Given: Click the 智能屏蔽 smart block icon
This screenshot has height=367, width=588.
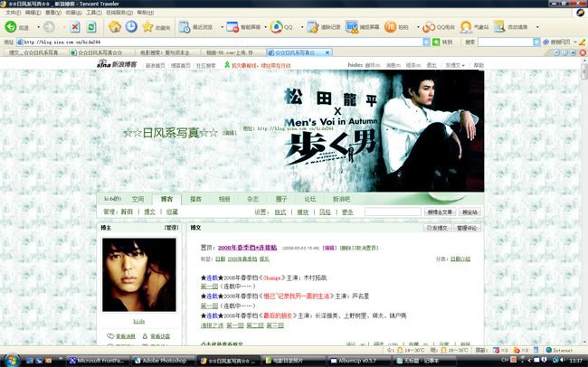Looking at the screenshot, I should pos(238,27).
